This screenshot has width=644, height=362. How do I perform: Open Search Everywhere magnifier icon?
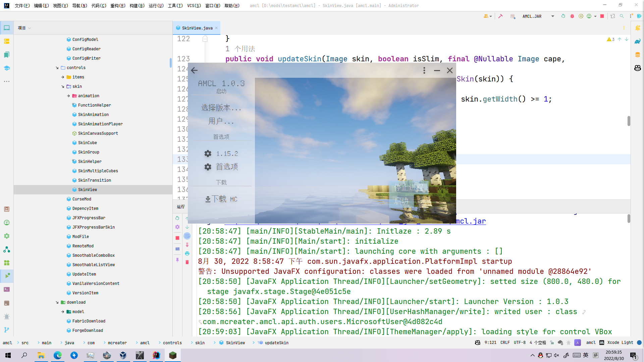[622, 16]
